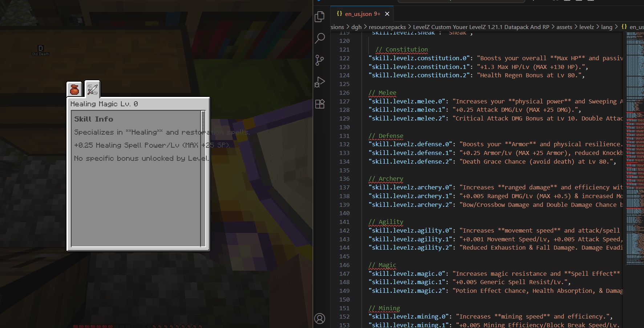Select the red bag inventory tab
The image size is (644, 328).
point(74,89)
